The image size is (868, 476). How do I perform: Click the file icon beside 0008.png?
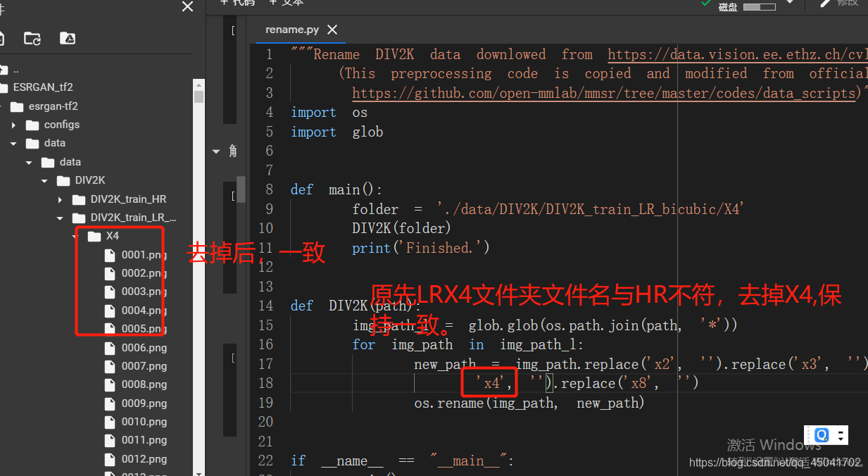[x=110, y=384]
